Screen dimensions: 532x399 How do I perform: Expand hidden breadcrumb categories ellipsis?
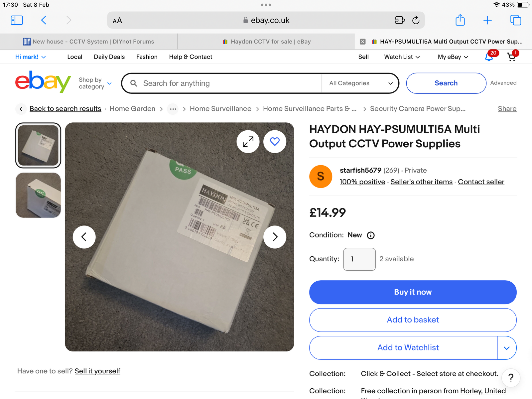tap(173, 109)
